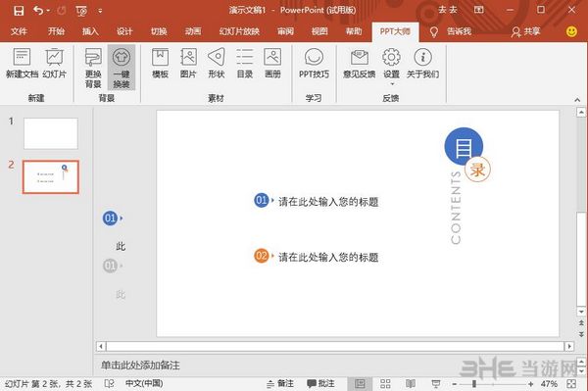Click 中文(中国) language indicator
588x391 pixels.
(144, 383)
